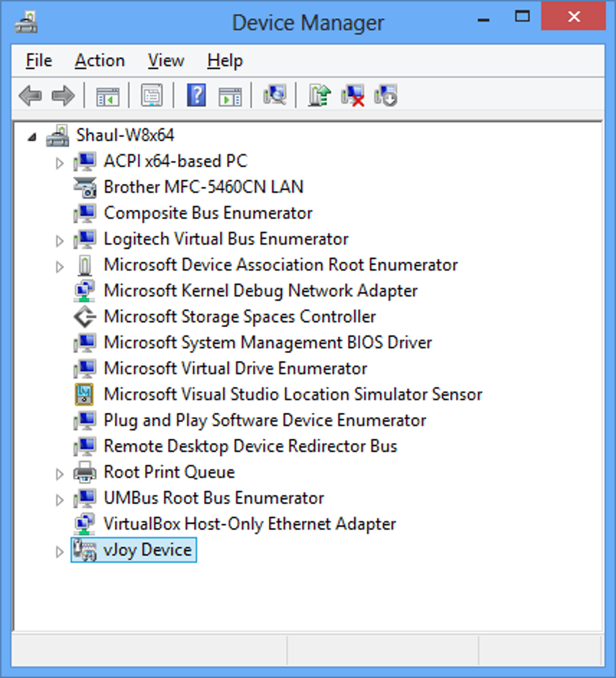Click the Back arrow in the toolbar
This screenshot has width=616, height=678.
point(30,95)
